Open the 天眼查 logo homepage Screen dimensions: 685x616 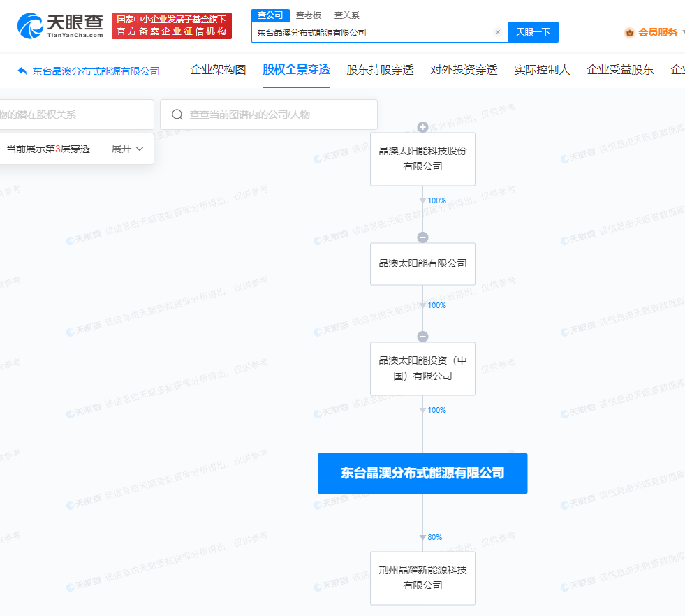[60, 26]
